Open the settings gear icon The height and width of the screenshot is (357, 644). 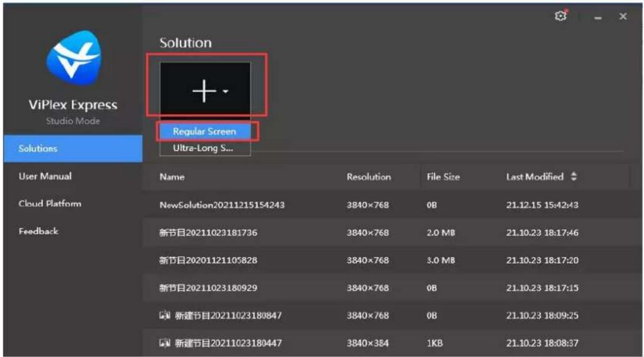[x=561, y=16]
